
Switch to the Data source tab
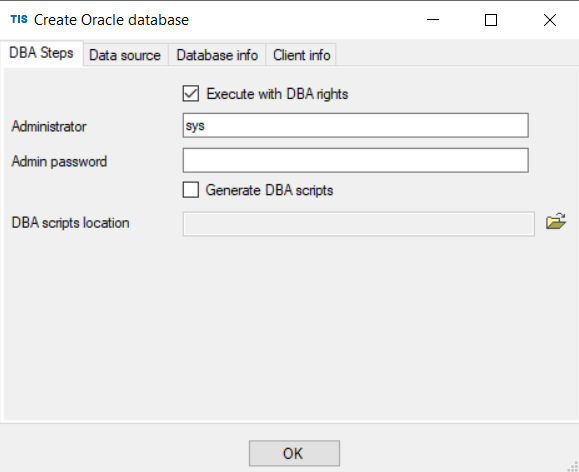click(125, 55)
